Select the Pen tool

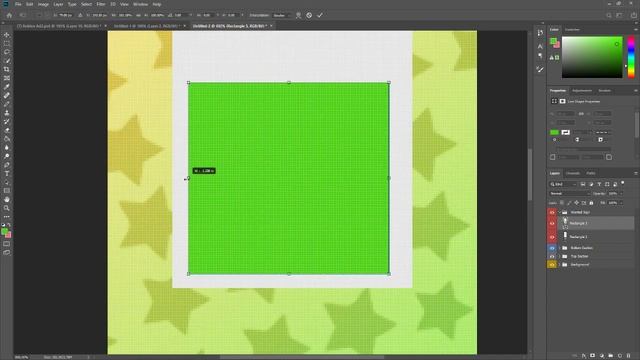7,165
